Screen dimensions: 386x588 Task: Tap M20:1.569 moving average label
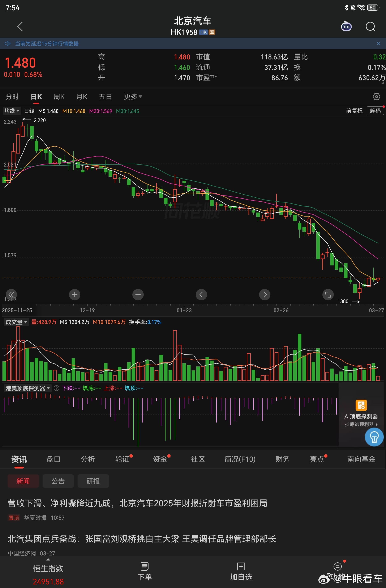coord(101,111)
